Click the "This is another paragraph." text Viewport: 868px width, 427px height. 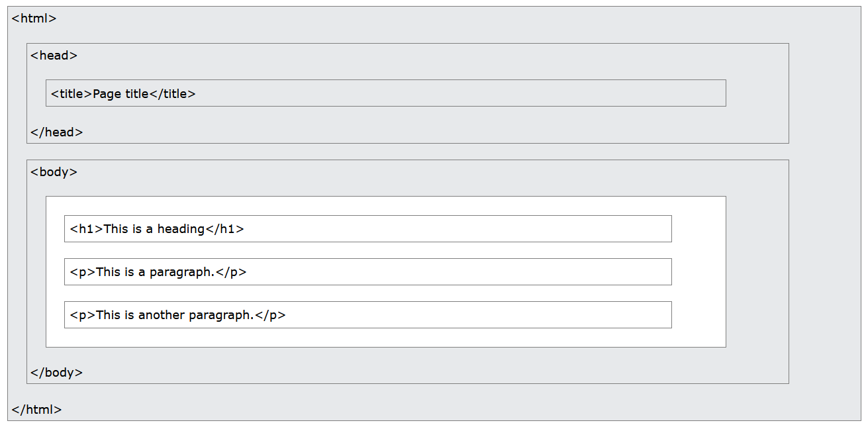click(x=175, y=315)
